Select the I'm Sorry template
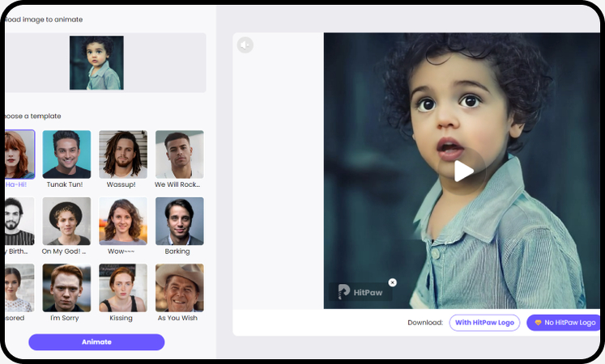The width and height of the screenshot is (605, 364). (66, 288)
